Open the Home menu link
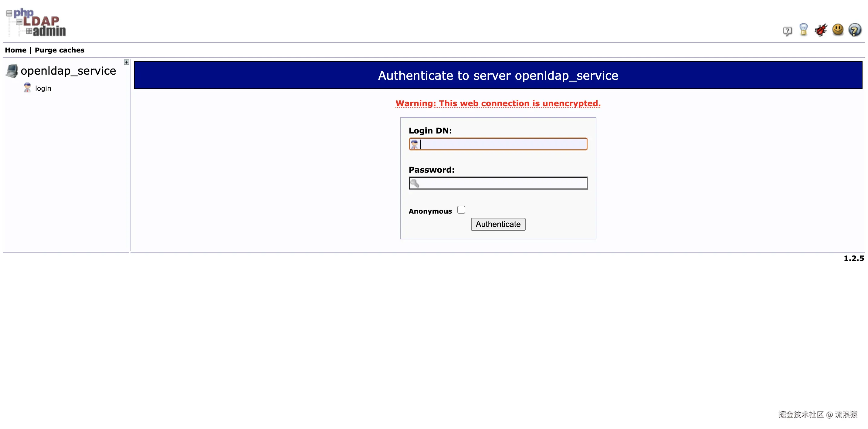Image resolution: width=868 pixels, height=429 pixels. 15,50
